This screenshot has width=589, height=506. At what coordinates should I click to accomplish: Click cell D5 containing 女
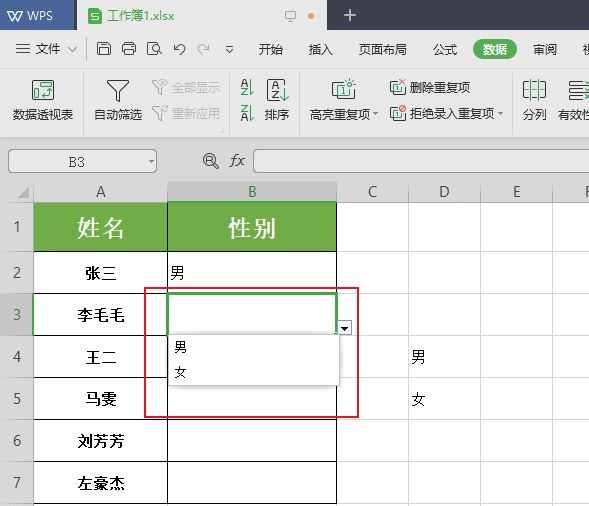[444, 399]
